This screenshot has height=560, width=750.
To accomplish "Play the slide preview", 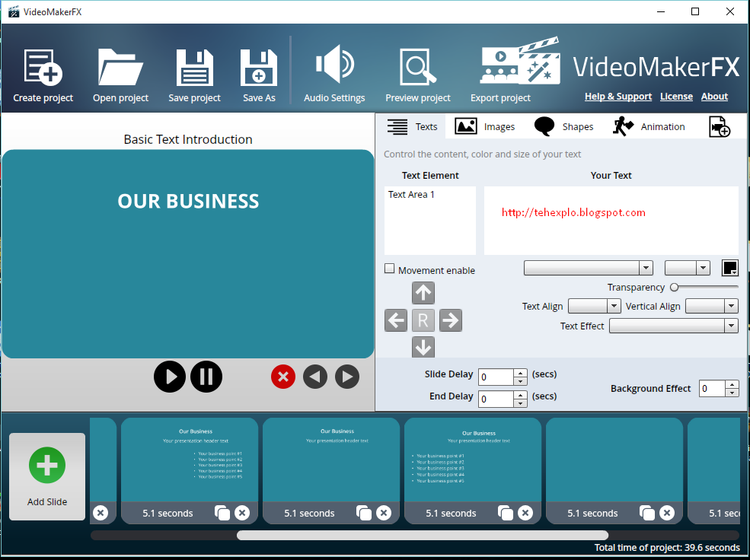I will 169,377.
